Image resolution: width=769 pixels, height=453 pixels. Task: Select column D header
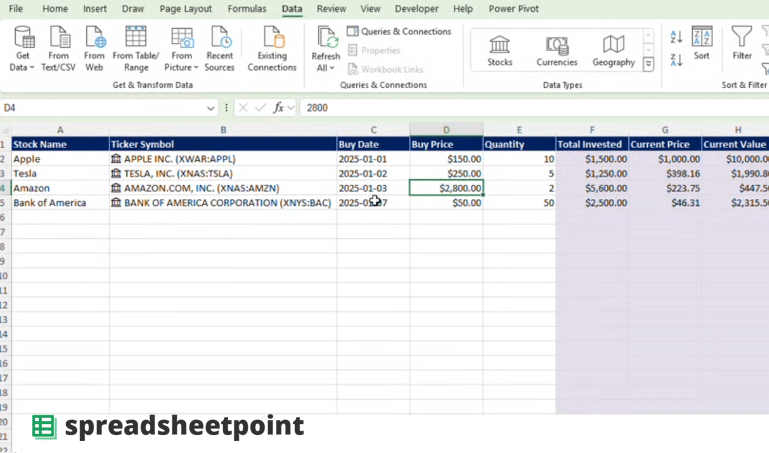click(x=446, y=130)
